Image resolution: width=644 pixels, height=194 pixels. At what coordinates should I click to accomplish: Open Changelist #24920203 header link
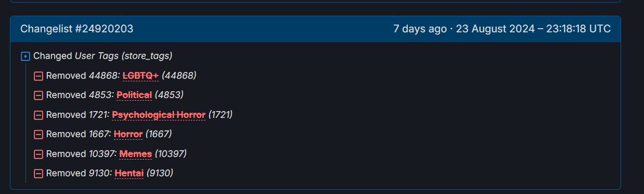click(76, 29)
